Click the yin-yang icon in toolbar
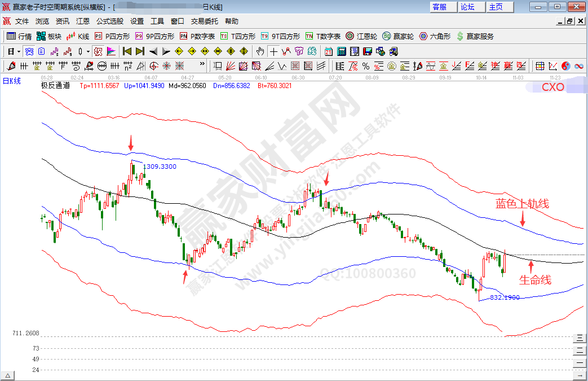This screenshot has height=381, width=588. point(566,66)
